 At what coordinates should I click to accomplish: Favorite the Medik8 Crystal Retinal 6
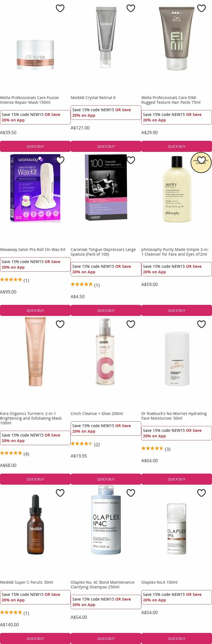point(131,8)
